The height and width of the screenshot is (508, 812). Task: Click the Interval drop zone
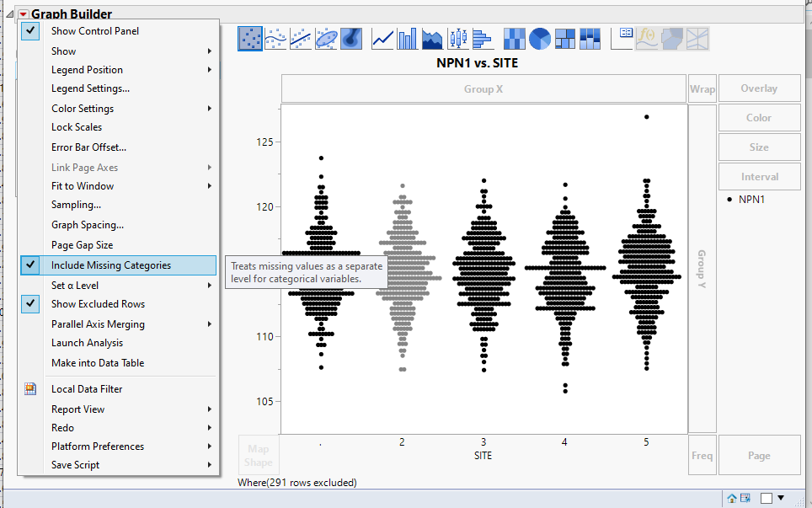759,177
